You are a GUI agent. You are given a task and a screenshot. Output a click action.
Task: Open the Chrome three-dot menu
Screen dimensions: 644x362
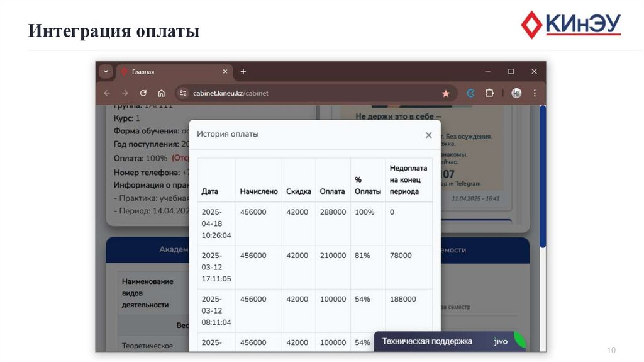coord(535,93)
